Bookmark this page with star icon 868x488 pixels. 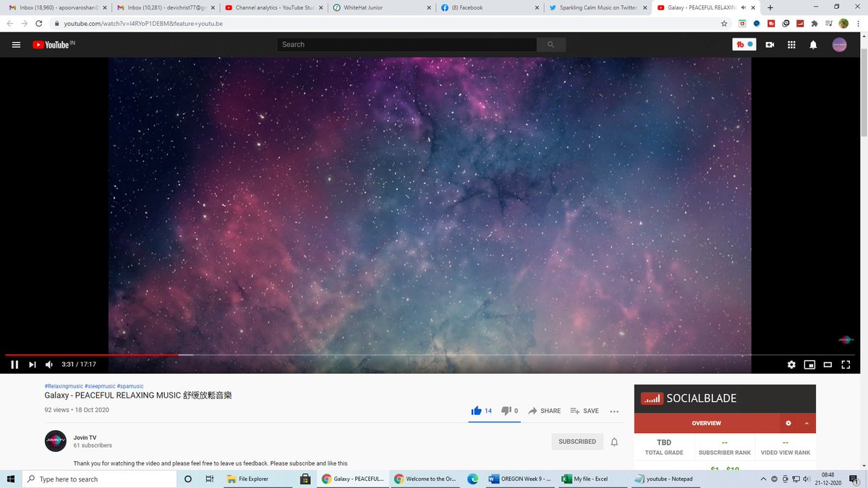pyautogui.click(x=724, y=23)
